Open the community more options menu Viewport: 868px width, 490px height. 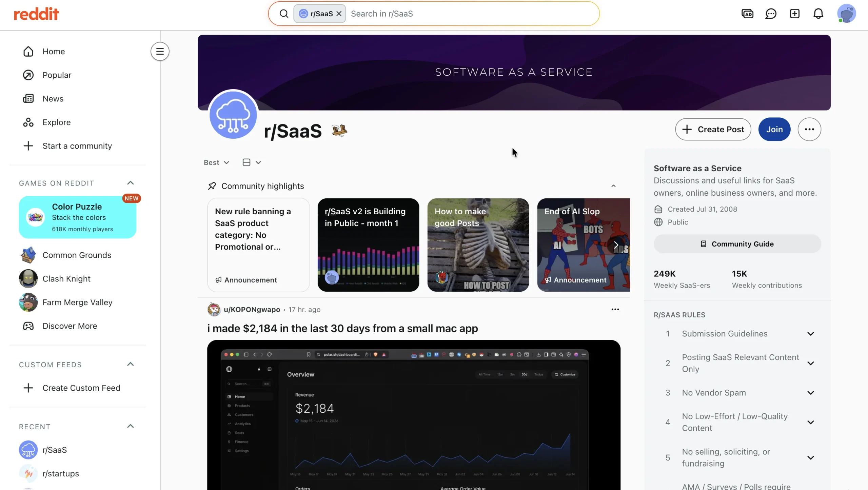coord(809,129)
